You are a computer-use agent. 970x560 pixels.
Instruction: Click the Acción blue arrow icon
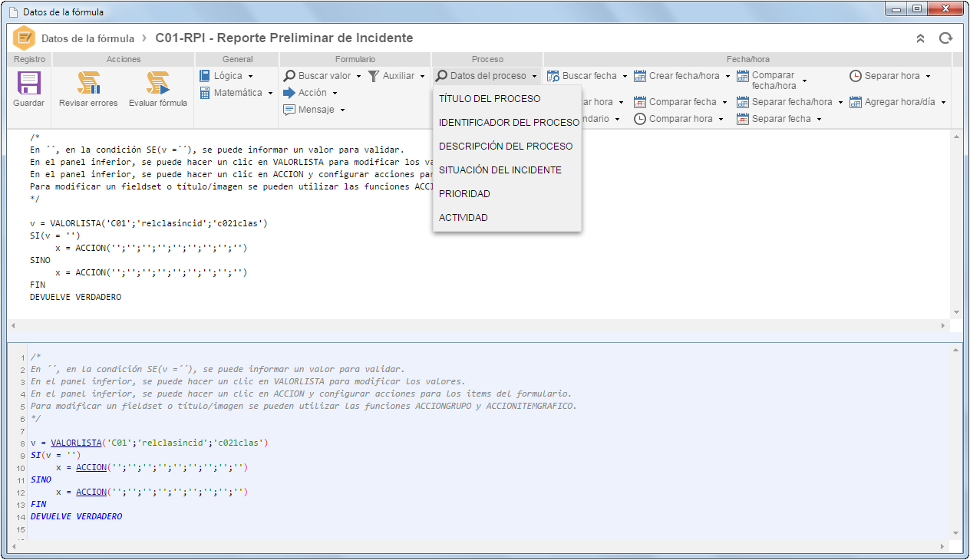coord(289,93)
